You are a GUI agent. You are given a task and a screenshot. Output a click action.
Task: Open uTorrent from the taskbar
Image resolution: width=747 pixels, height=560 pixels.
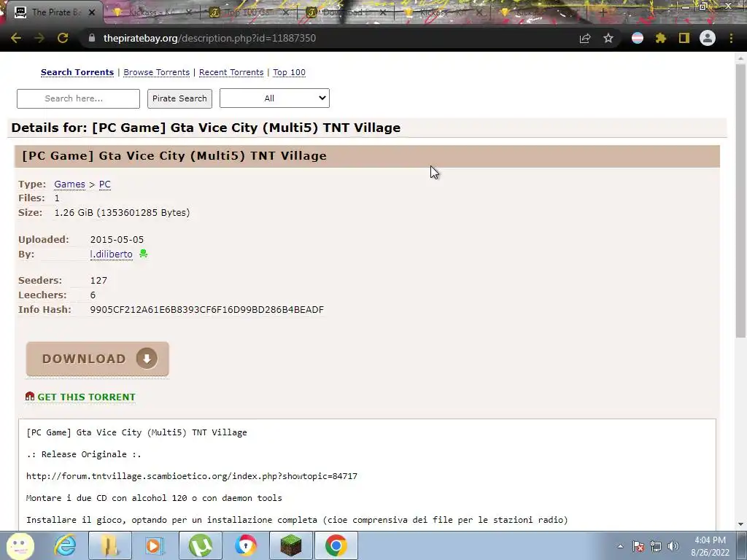[201, 545]
